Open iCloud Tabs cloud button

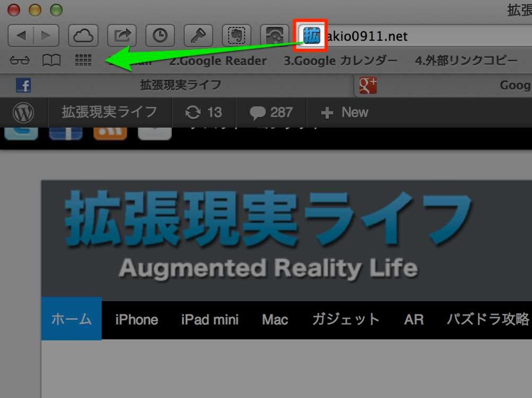coord(84,35)
